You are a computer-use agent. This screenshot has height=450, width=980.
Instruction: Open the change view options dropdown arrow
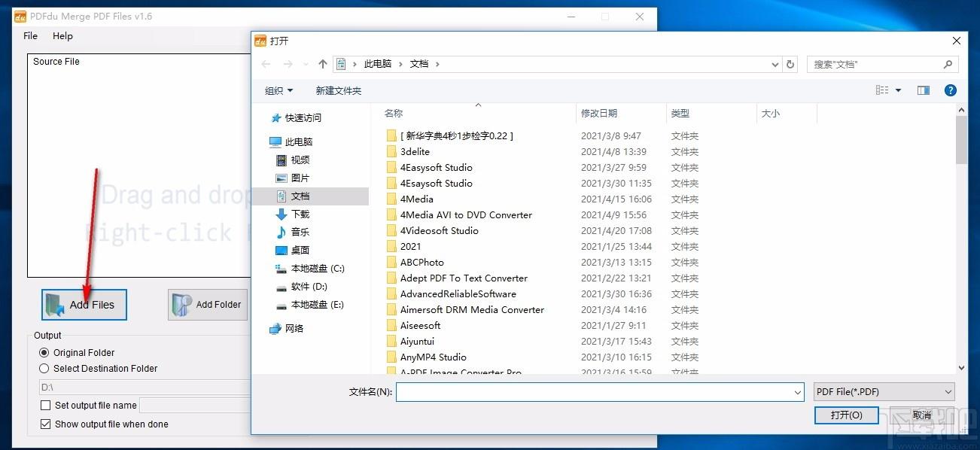pos(899,90)
